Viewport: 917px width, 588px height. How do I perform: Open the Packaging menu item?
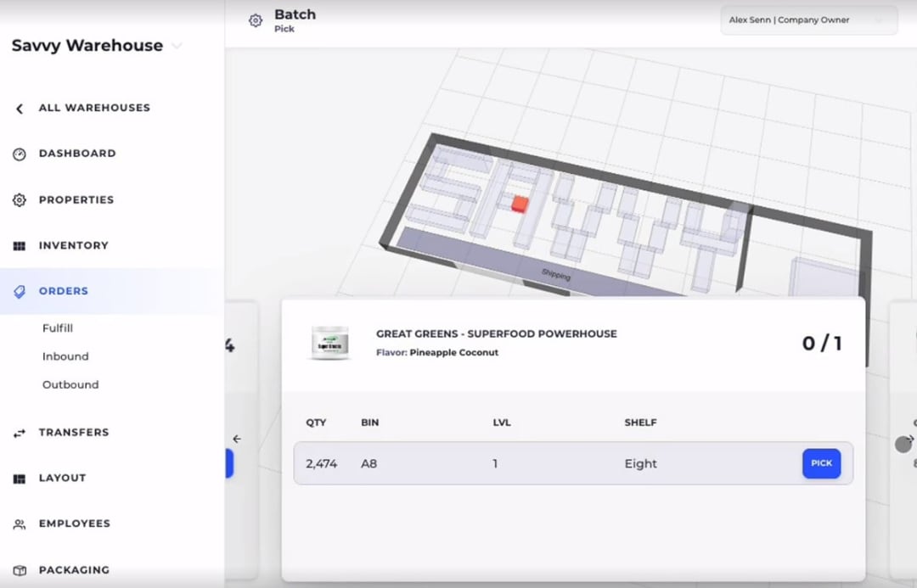pos(74,570)
